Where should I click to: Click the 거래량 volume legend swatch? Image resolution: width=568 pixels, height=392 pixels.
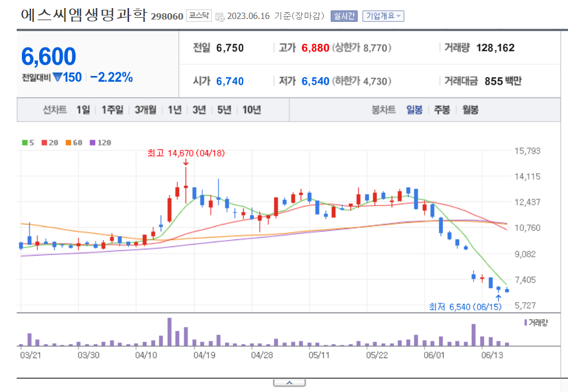526,322
